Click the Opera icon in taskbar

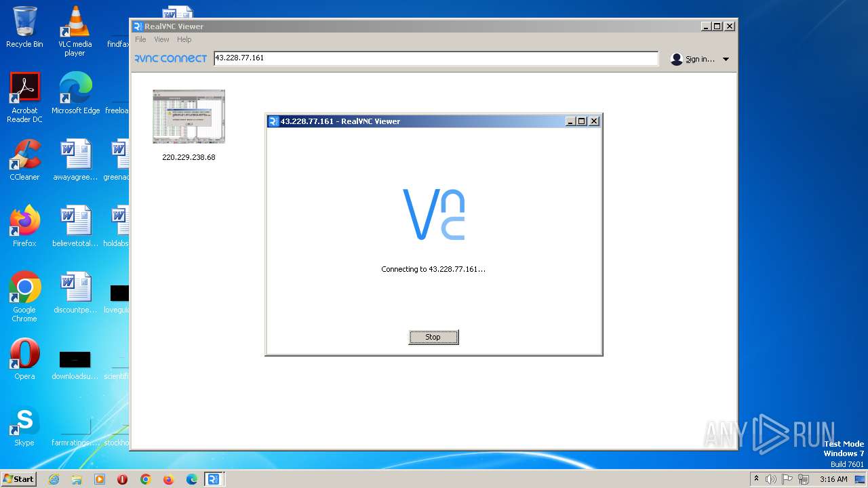point(123,479)
